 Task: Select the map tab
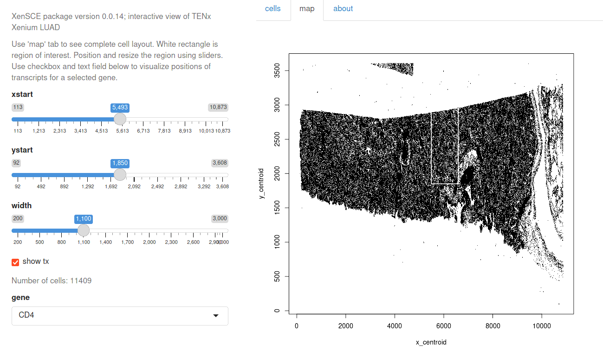[x=307, y=8]
